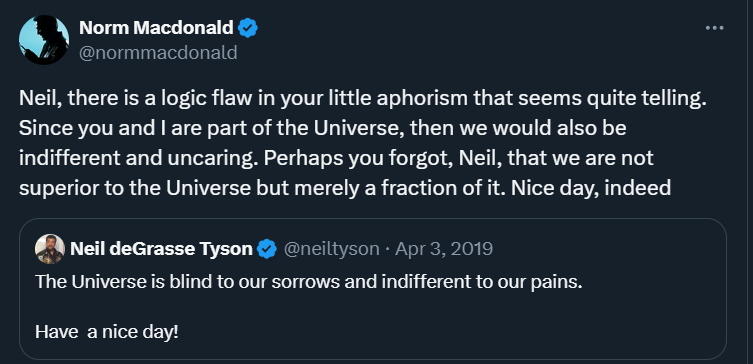
Task: Click the quoted text about the Universe being blind
Action: 309,282
